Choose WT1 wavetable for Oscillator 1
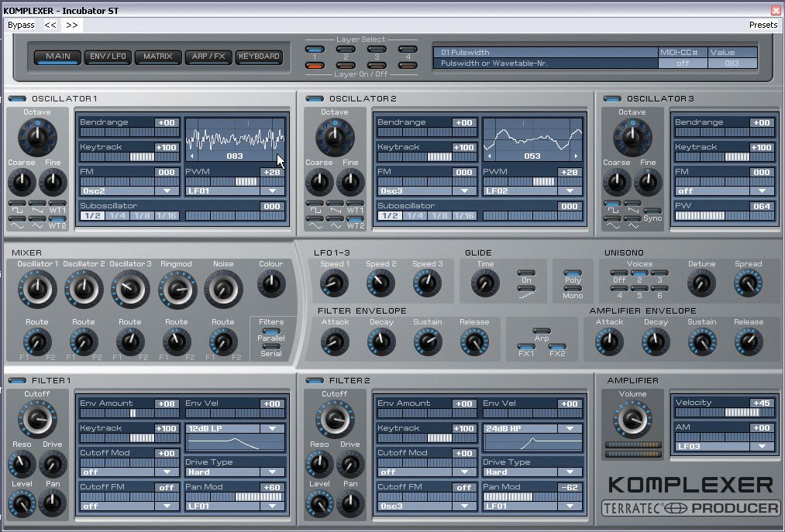This screenshot has height=532, width=785. click(x=57, y=204)
